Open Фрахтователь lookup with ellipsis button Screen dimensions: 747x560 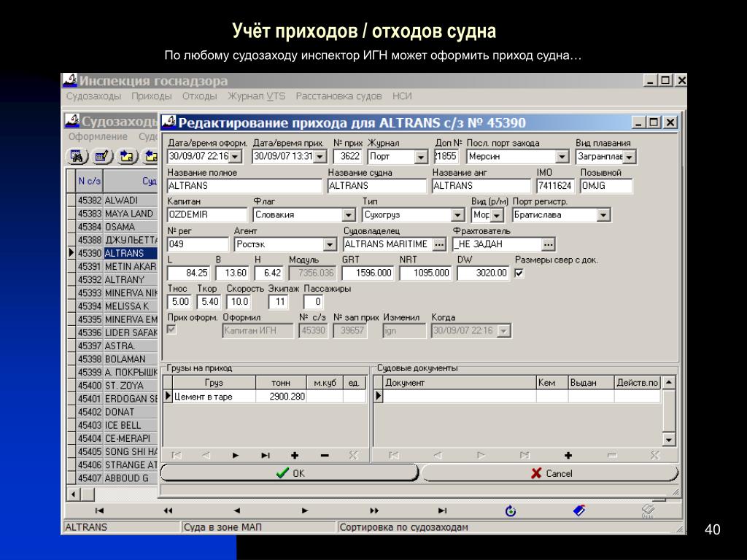point(549,244)
